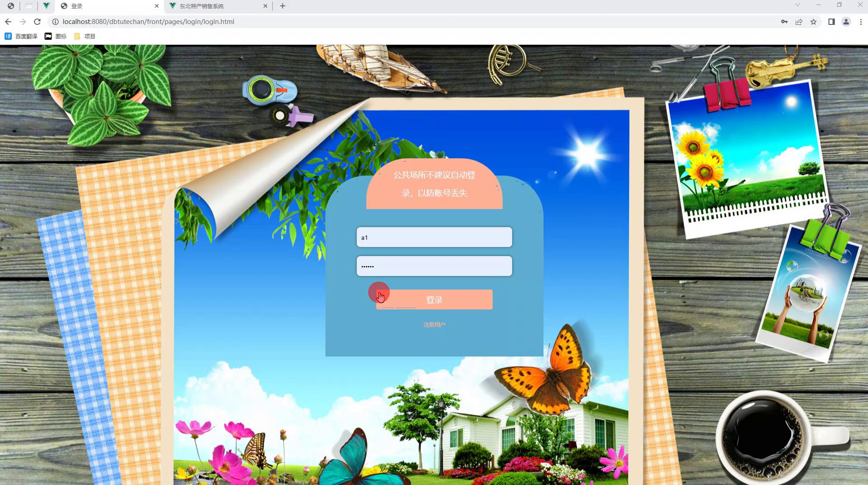View site information icon in address bar
This screenshot has width=868, height=485.
point(55,22)
